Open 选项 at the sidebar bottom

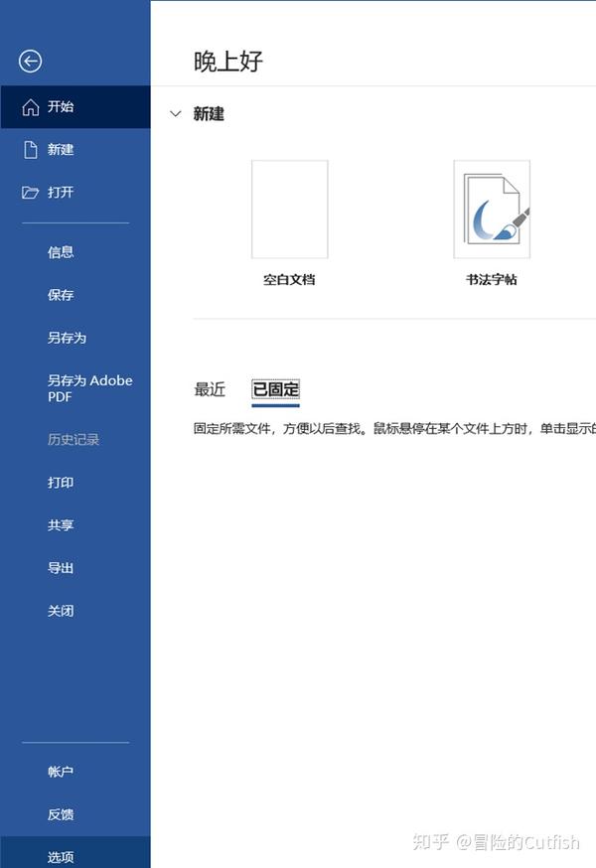tap(75, 852)
